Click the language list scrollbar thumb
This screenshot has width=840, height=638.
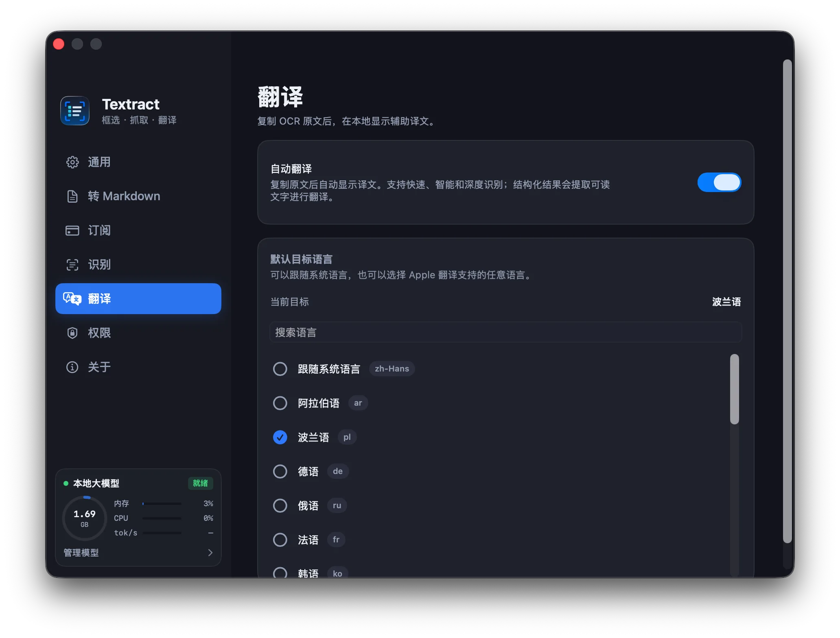pos(734,389)
